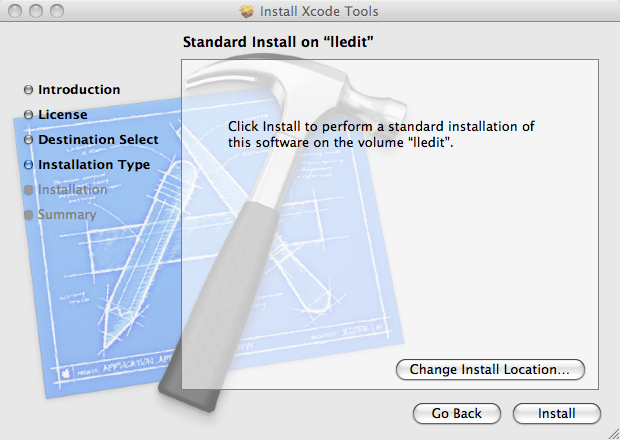620x440 pixels.
Task: Open Change Install Location dialog
Action: coord(490,370)
